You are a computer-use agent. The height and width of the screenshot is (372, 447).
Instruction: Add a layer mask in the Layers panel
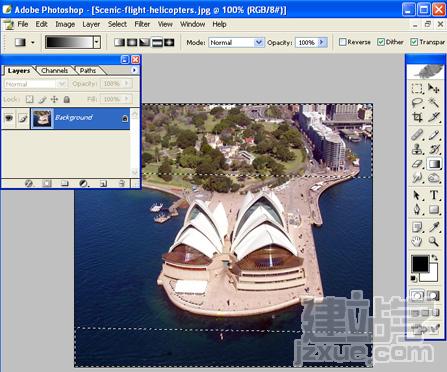pos(47,183)
